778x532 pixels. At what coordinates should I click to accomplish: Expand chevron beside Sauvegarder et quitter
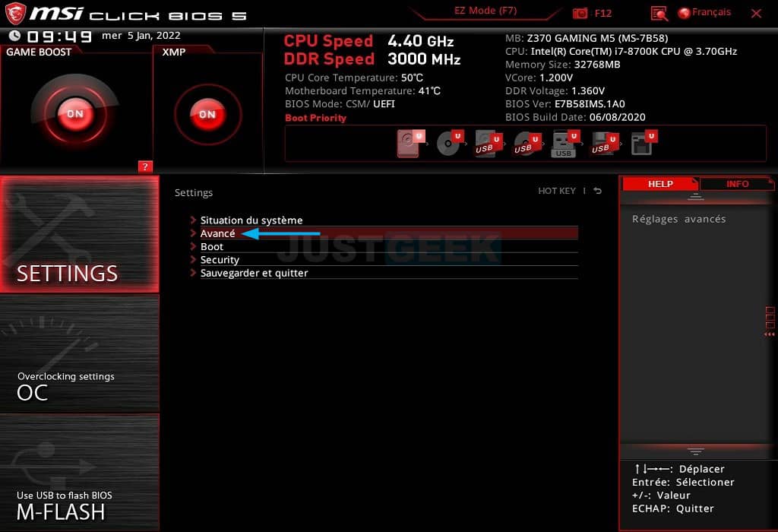click(x=193, y=272)
